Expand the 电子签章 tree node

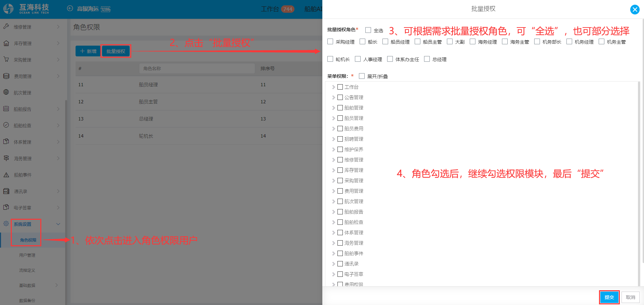(x=333, y=274)
